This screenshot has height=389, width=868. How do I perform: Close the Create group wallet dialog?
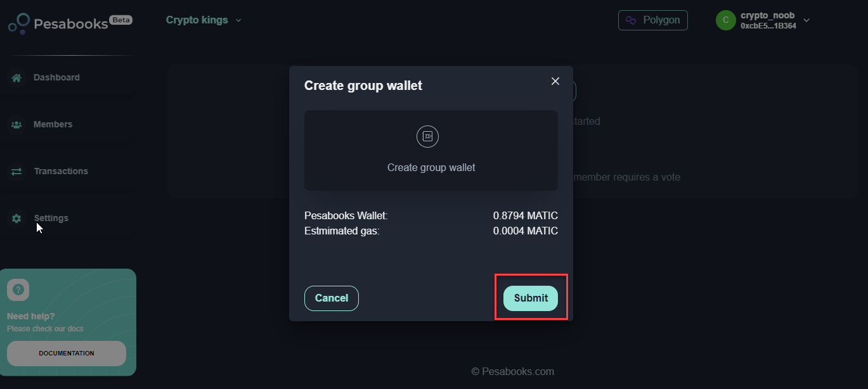[x=555, y=81]
